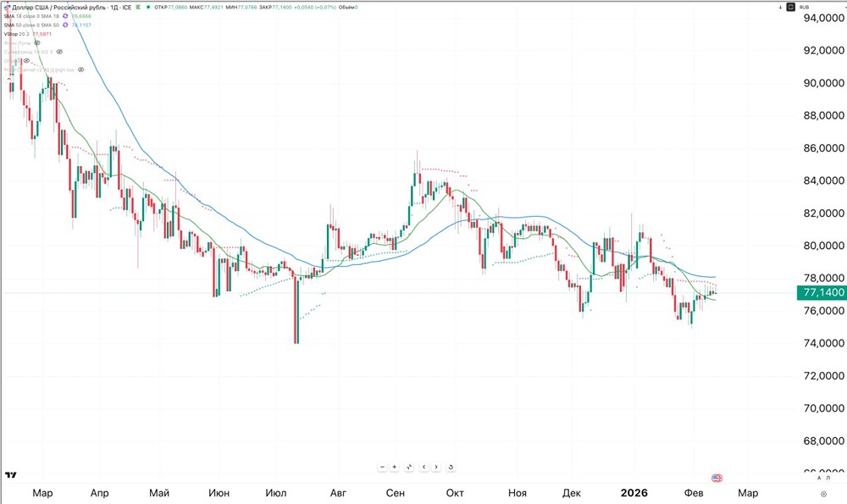Screen dimensions: 847x504
Task: Show the hidden Фазы Луны indicator
Action: [x=36, y=42]
